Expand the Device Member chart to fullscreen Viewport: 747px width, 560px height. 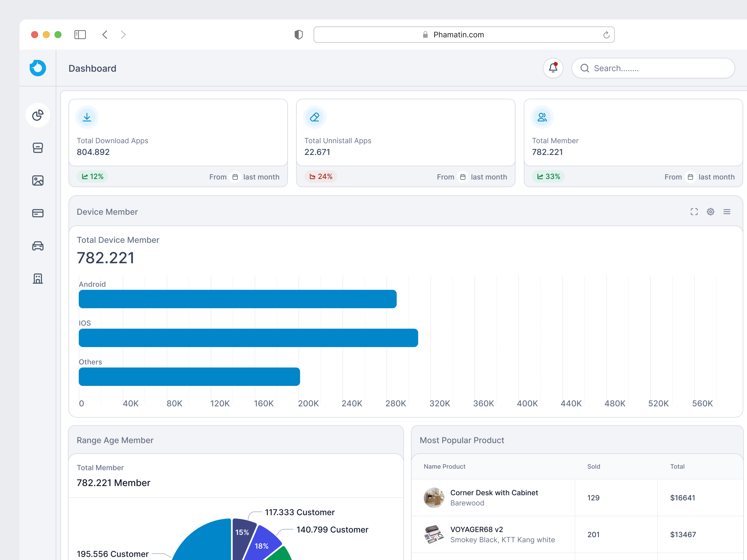pos(694,212)
